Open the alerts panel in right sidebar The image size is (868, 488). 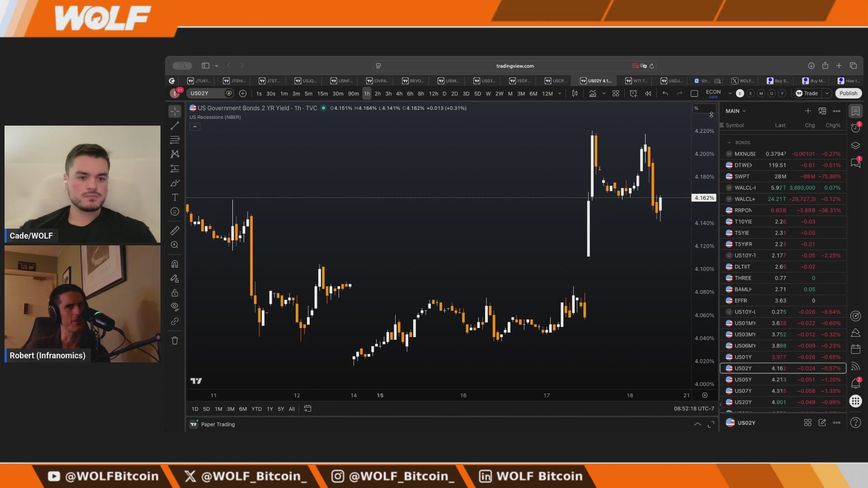[855, 128]
